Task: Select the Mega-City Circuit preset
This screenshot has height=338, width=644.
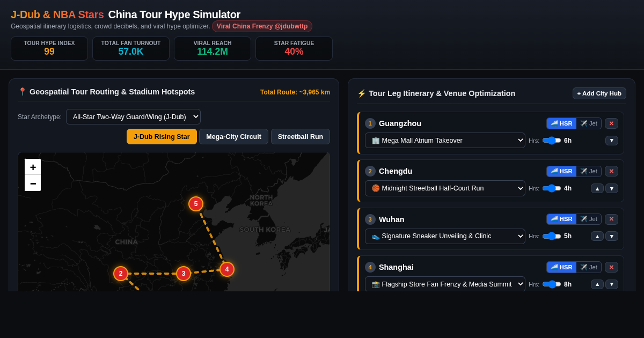Action: (x=233, y=137)
